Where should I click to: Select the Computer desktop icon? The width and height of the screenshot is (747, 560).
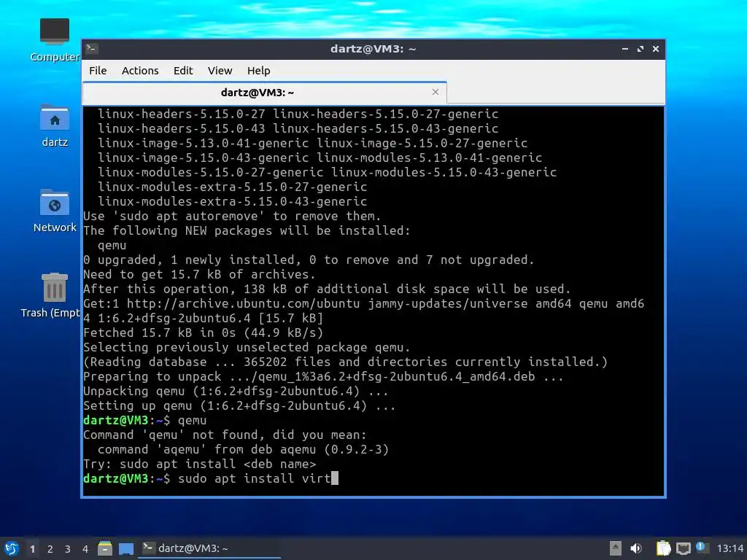tap(54, 40)
